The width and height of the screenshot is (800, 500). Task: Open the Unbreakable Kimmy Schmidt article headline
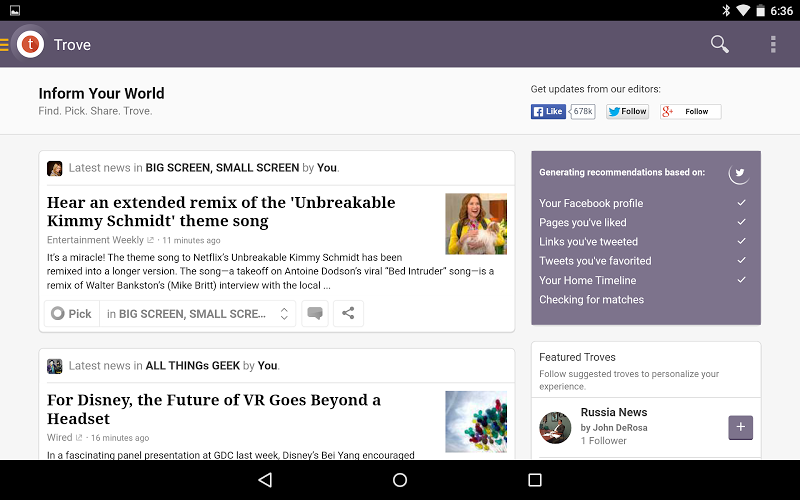tap(221, 211)
